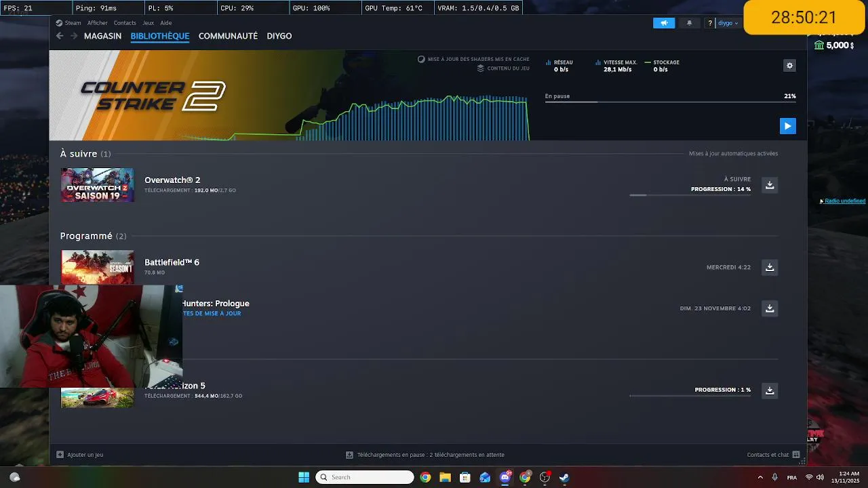Open the volume speaker tray icon
This screenshot has height=488, width=868.
point(820,477)
